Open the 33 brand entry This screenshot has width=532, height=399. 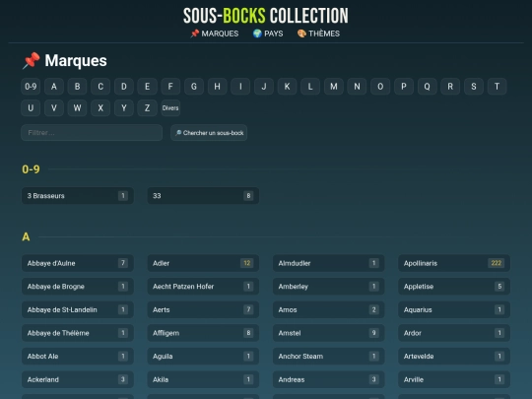(203, 196)
